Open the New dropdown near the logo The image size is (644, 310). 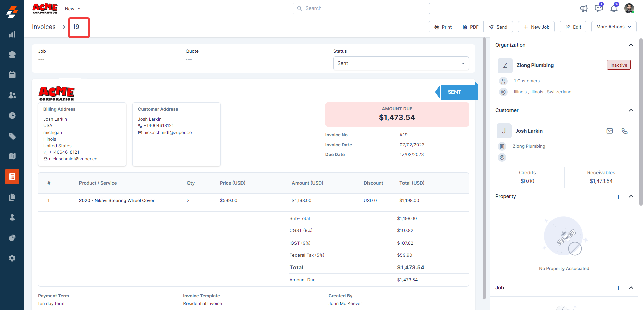(x=73, y=9)
